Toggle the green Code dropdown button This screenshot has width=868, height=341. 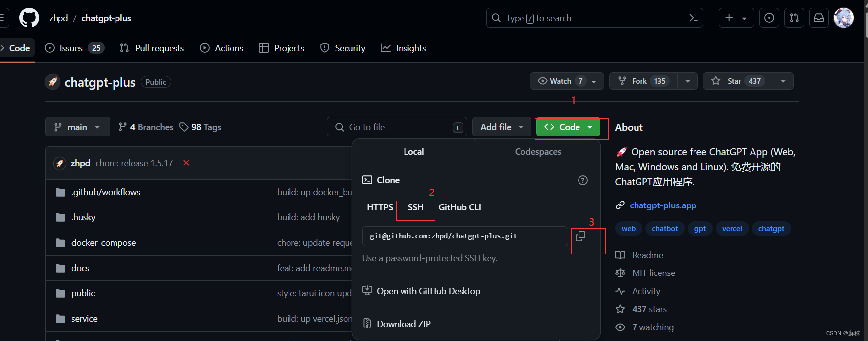[x=568, y=127]
